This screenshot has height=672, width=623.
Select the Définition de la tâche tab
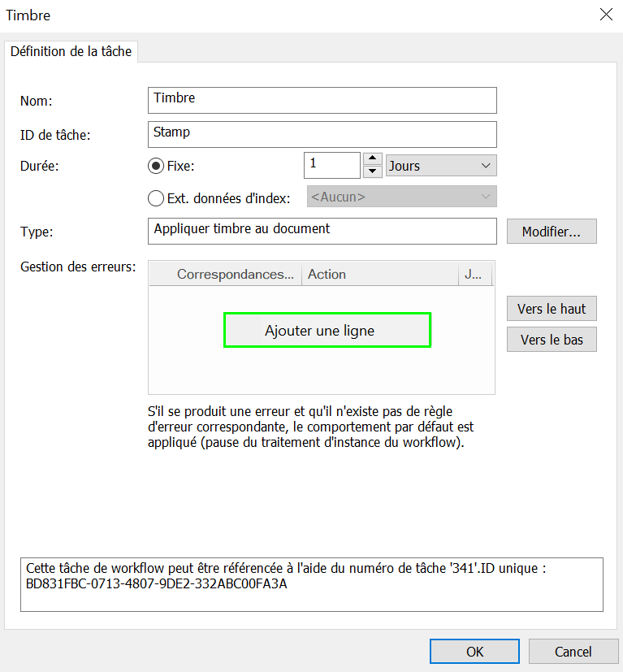(x=71, y=51)
